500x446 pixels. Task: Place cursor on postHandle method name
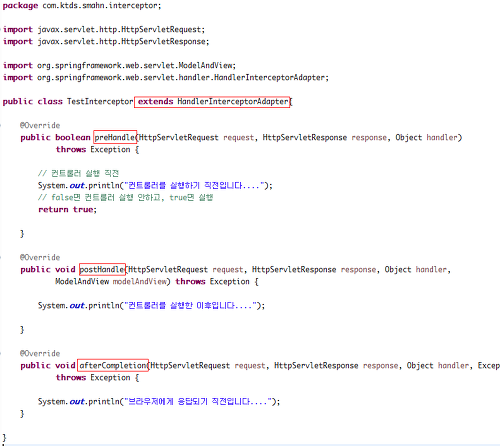(x=102, y=269)
